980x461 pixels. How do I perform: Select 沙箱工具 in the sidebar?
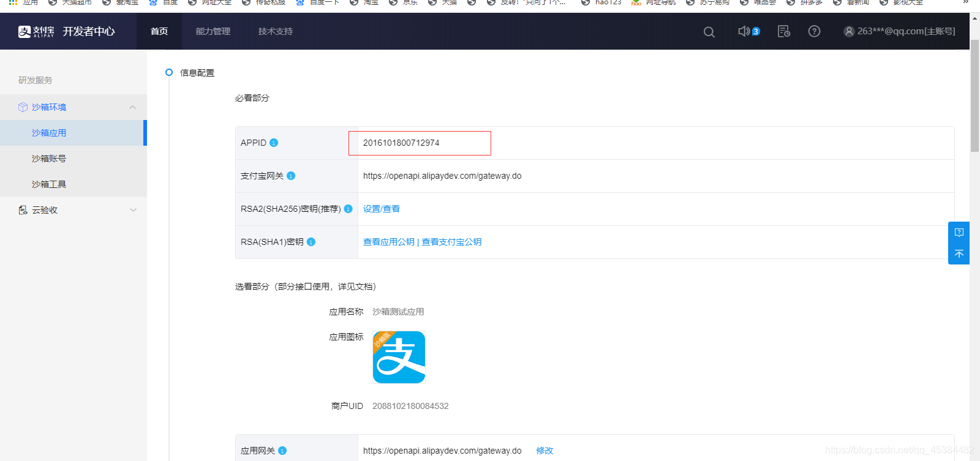click(73, 184)
